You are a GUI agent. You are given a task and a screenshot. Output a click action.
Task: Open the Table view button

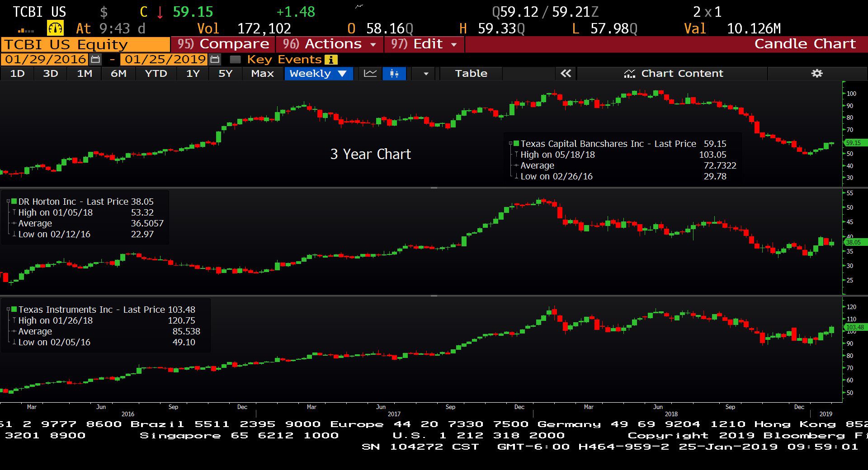(x=471, y=73)
